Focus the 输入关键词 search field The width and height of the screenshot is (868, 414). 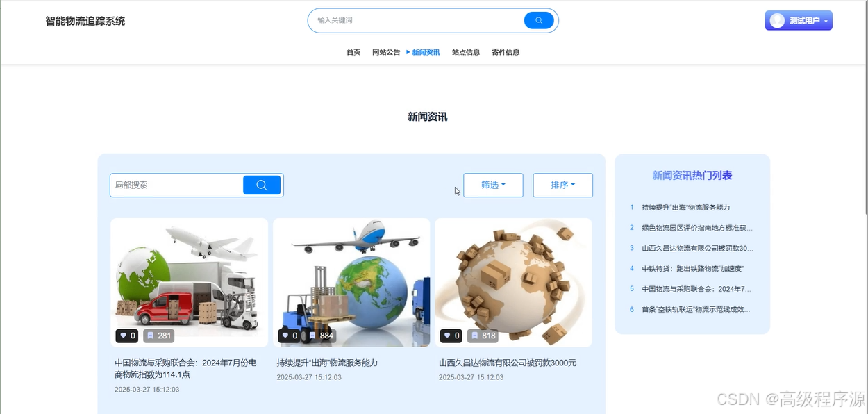[417, 20]
